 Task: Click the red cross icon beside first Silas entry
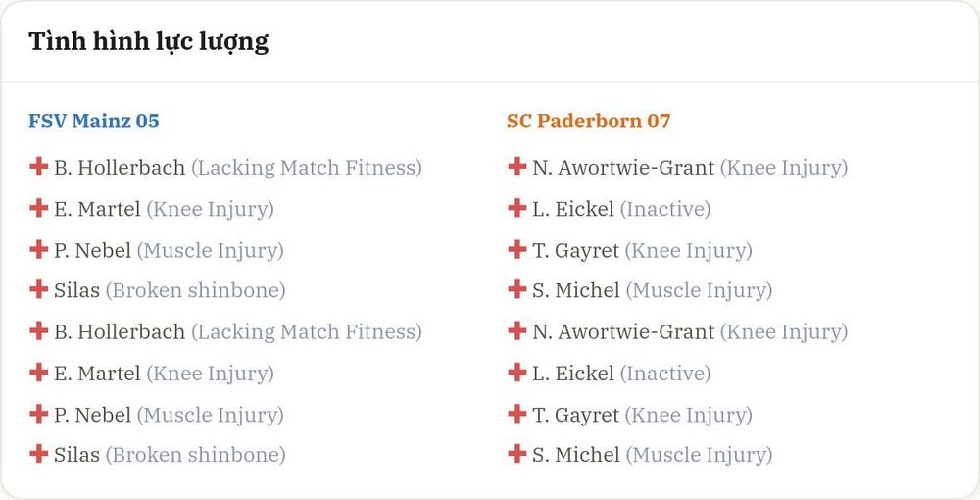coord(39,289)
